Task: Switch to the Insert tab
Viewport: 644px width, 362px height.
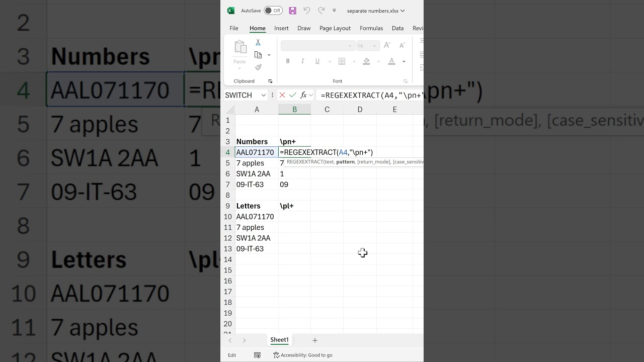Action: [x=281, y=28]
